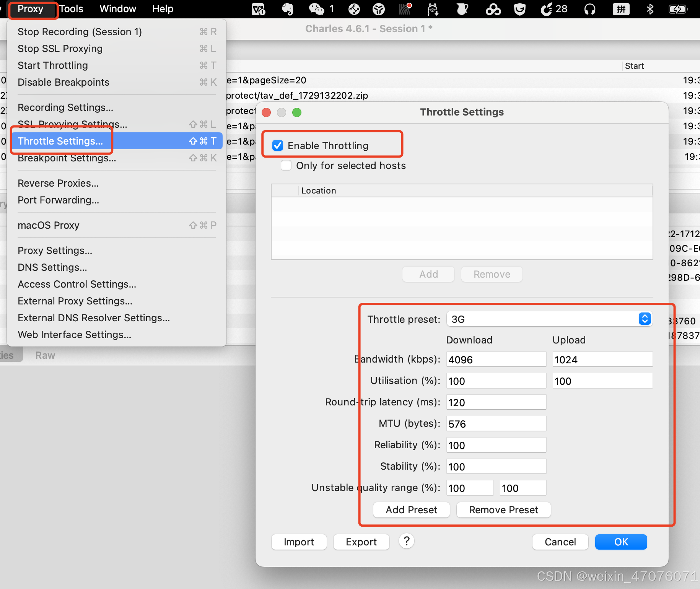Click the Round-trip latency field 120
Screen dimensions: 700x589
(x=497, y=402)
